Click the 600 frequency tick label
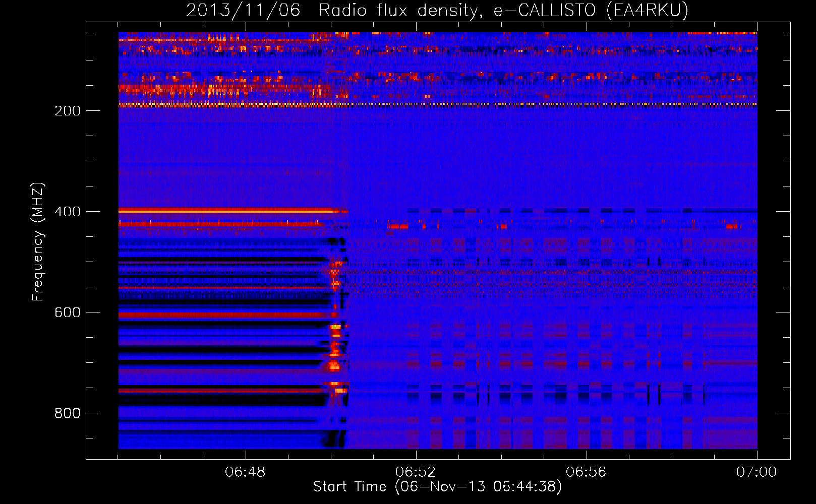 pos(68,312)
